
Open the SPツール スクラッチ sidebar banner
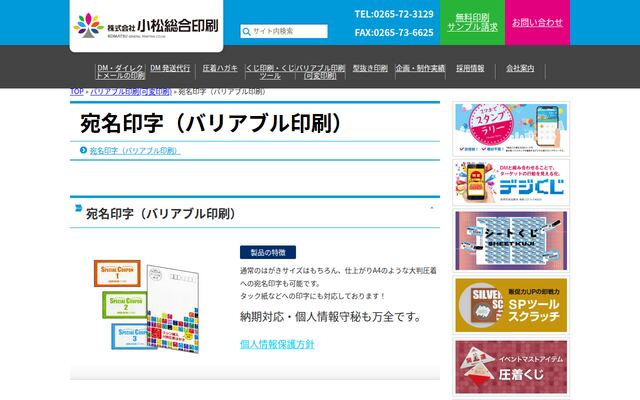[x=511, y=305]
